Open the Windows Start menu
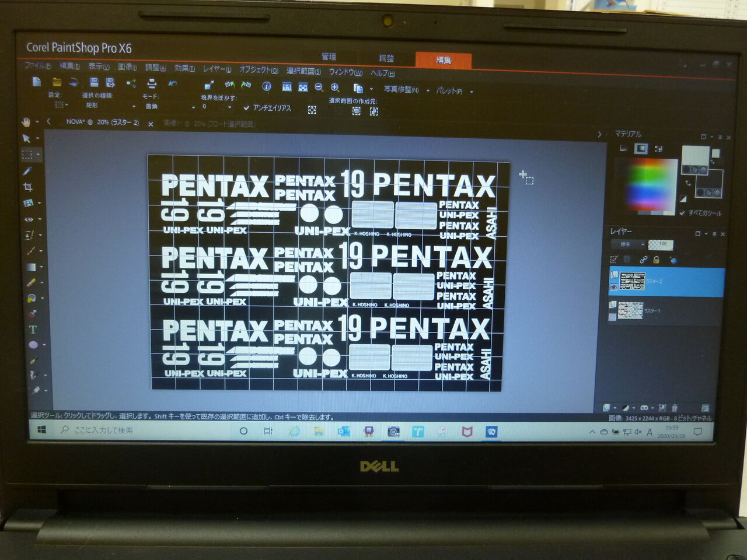747x560 pixels. tap(42, 430)
